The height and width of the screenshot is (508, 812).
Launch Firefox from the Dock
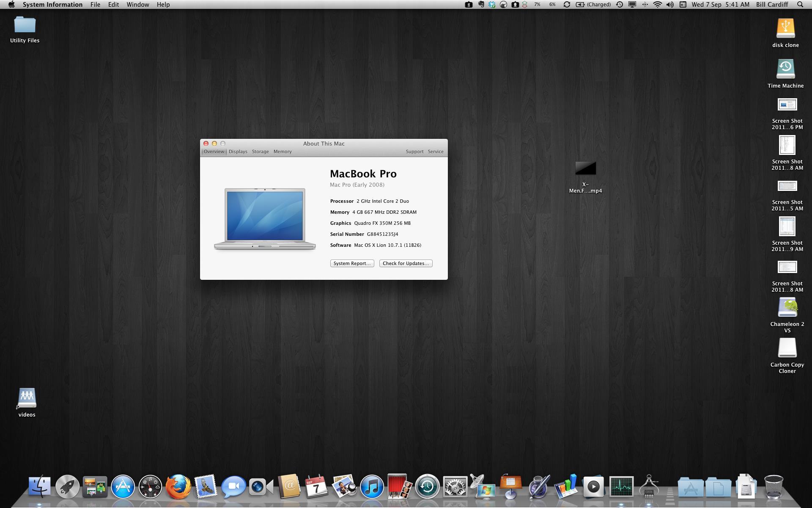pos(178,487)
